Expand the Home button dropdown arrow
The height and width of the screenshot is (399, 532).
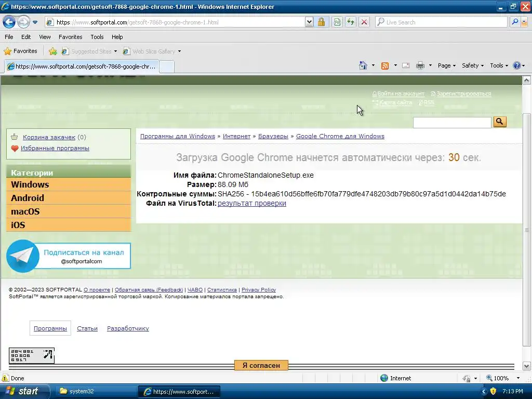373,65
